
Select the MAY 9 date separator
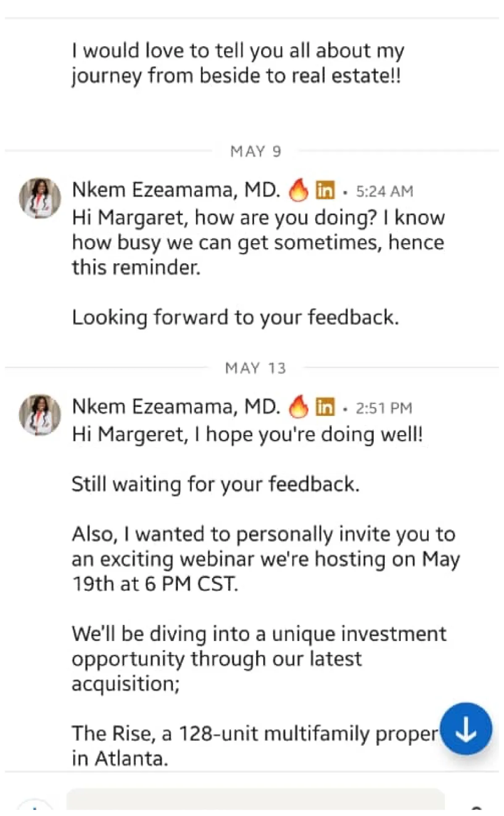(x=255, y=151)
